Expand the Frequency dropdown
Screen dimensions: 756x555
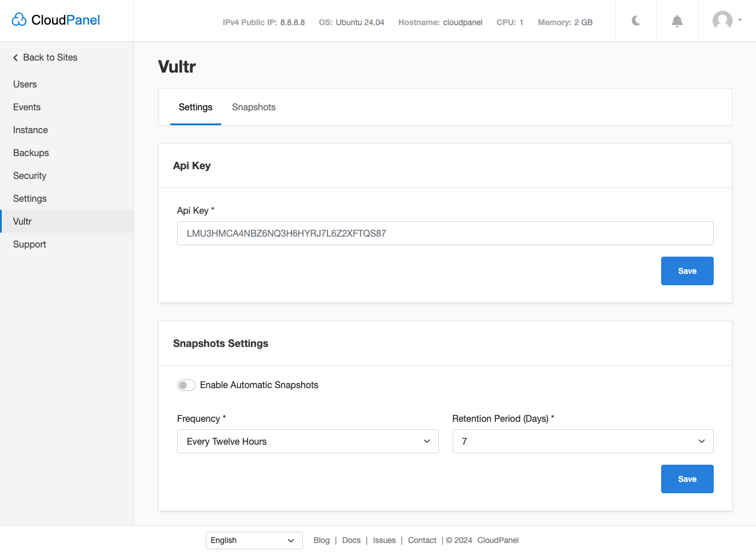[307, 441]
